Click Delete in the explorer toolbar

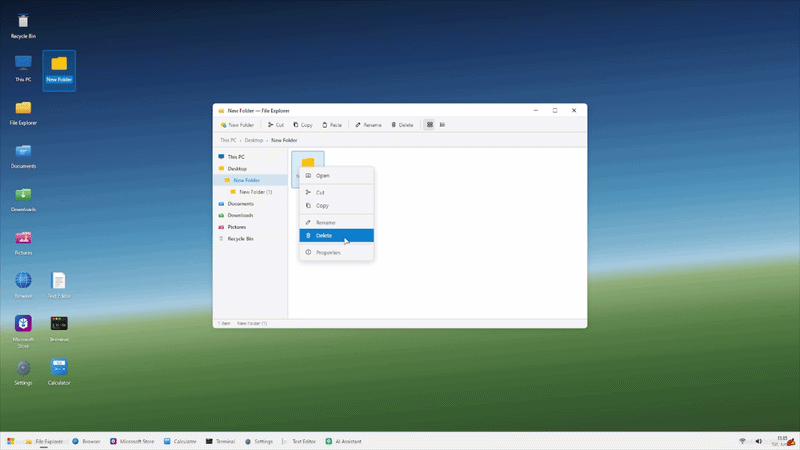pos(402,124)
